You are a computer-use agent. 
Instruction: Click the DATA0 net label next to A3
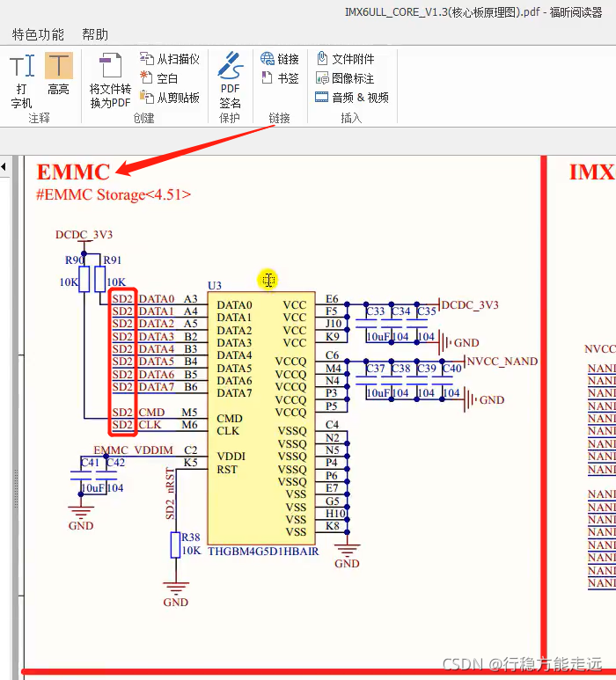pyautogui.click(x=157, y=299)
